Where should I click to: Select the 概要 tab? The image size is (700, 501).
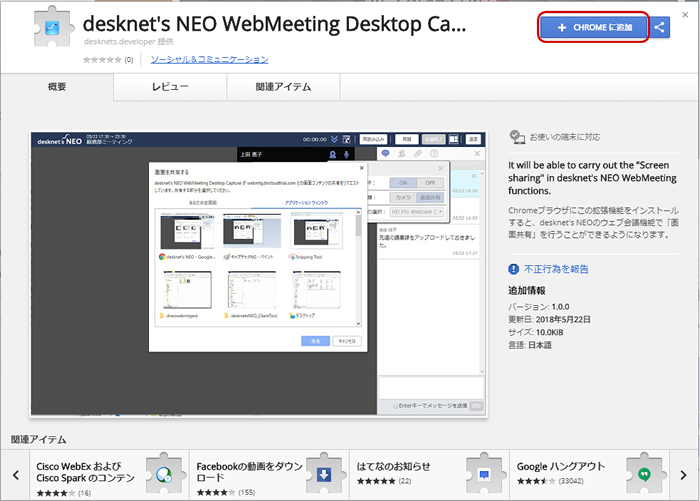(57, 87)
